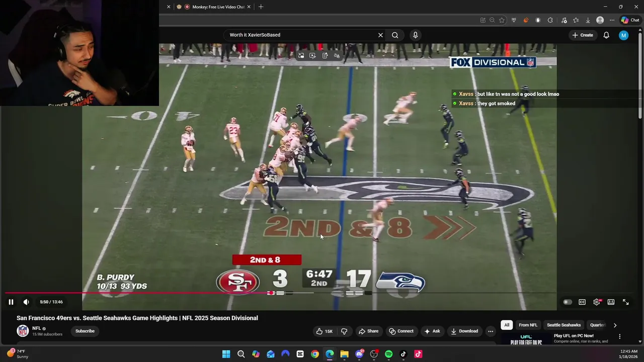Open Windows taskbar search
The height and width of the screenshot is (362, 644).
tap(241, 354)
